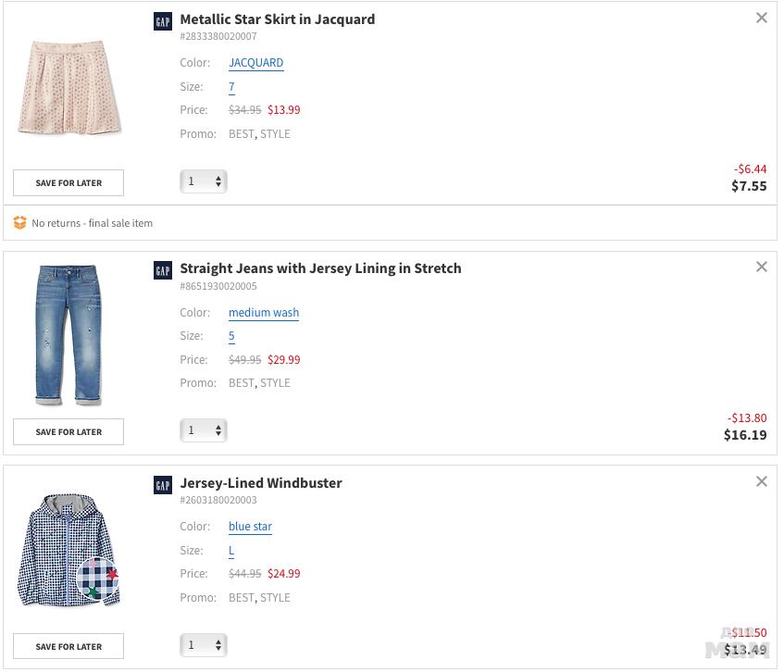Change the JACQUARD color option
This screenshot has width=784, height=672.
click(x=255, y=63)
